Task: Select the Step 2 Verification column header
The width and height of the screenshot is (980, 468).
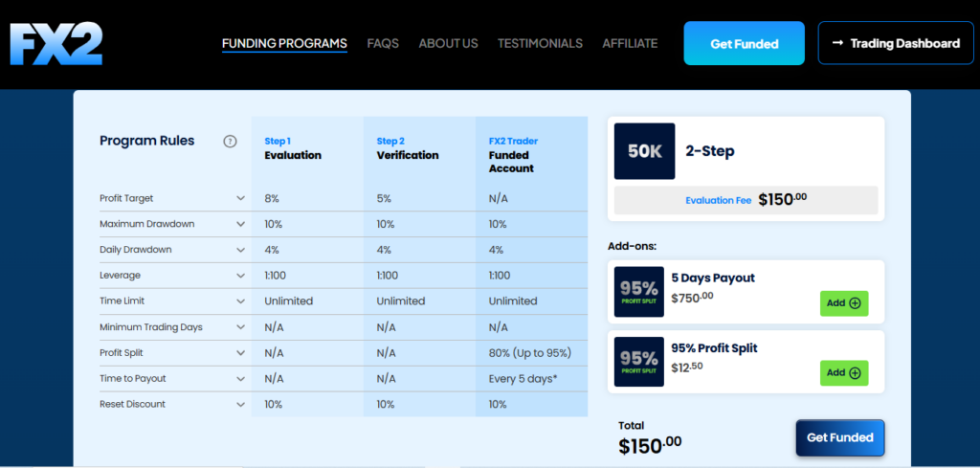Action: 408,148
